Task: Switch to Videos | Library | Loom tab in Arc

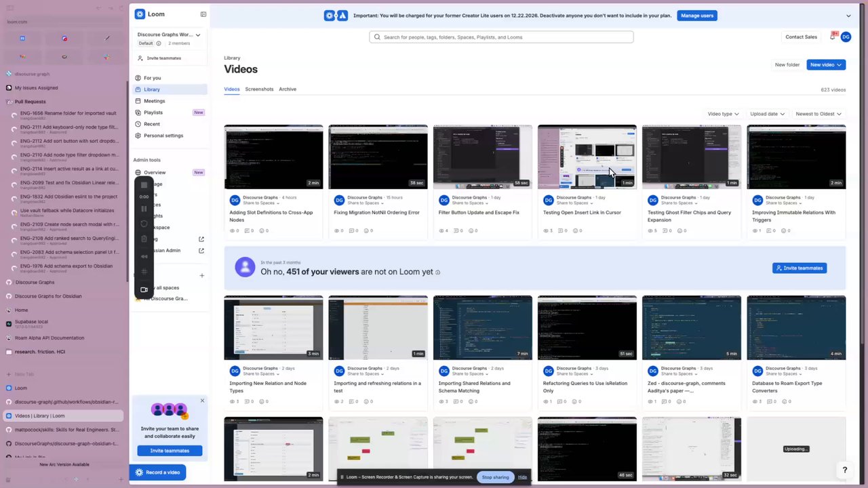Action: click(x=62, y=415)
